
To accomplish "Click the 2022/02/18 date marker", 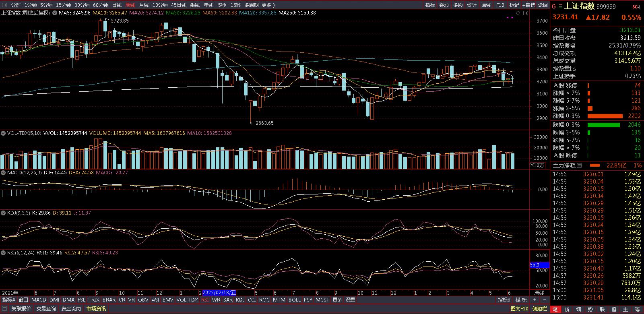I will pos(219,293).
